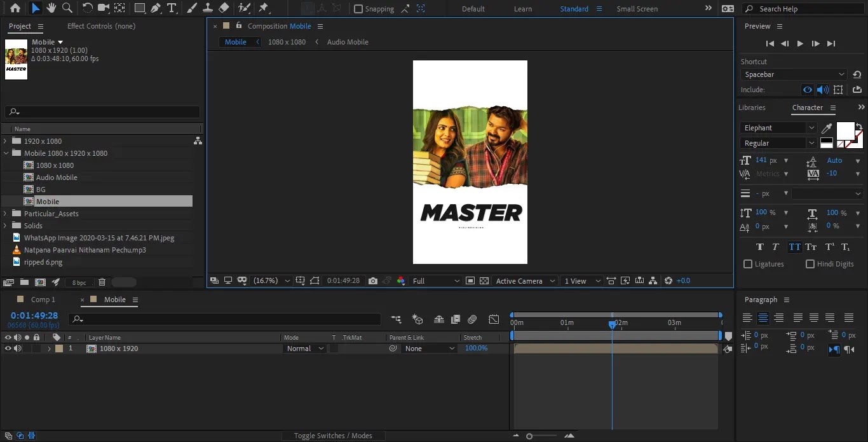
Task: Toggle transparency grid in viewer
Action: (484, 280)
